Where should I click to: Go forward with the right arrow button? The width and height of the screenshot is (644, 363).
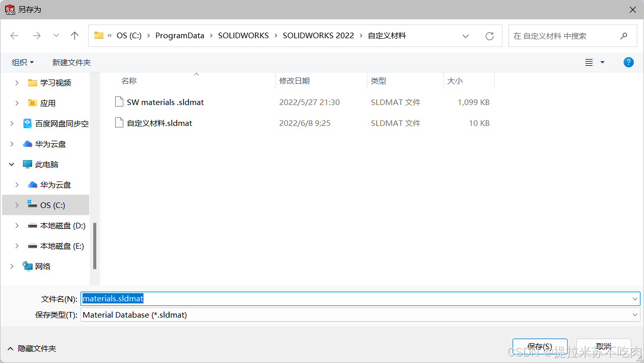[x=37, y=36]
